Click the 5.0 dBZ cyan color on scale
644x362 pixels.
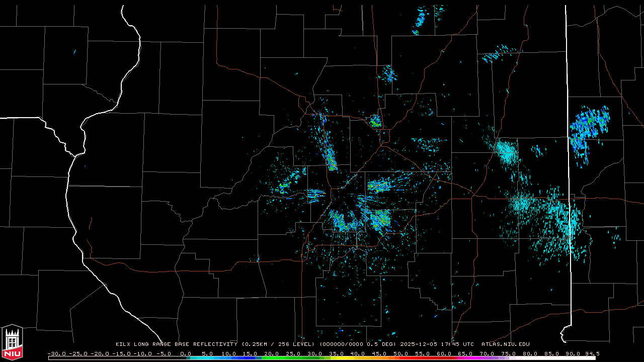pyautogui.click(x=207, y=358)
